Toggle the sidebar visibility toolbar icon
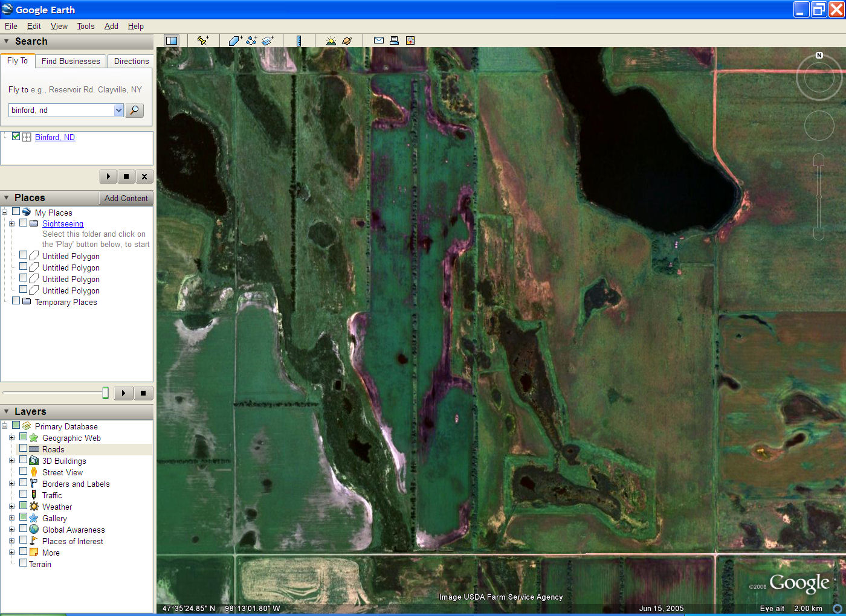This screenshot has width=846, height=616. [x=172, y=40]
